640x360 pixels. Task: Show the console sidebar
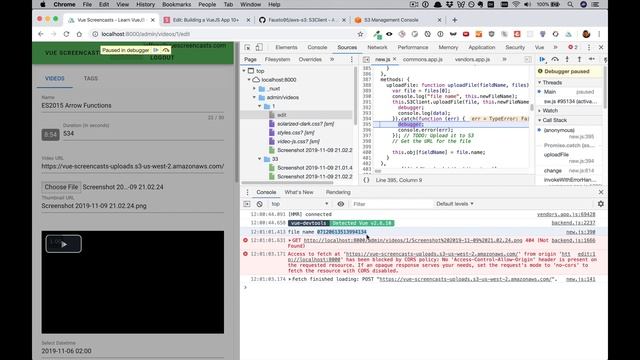coord(247,204)
